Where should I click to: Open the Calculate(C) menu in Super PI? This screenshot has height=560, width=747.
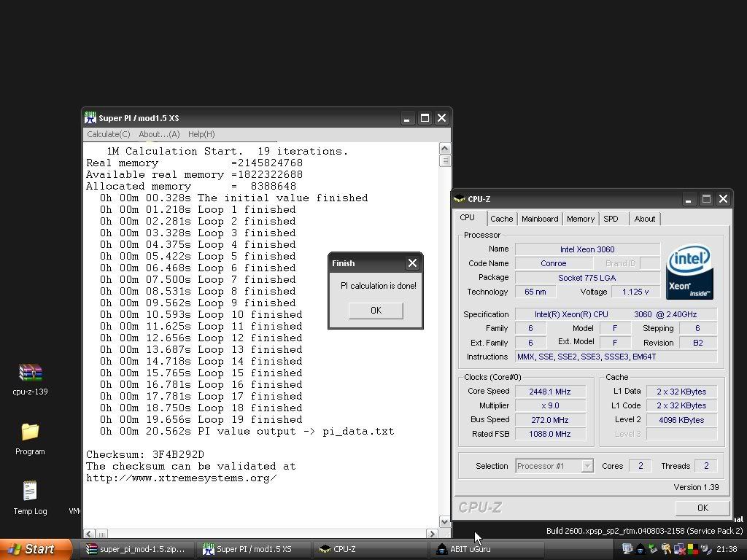point(108,134)
